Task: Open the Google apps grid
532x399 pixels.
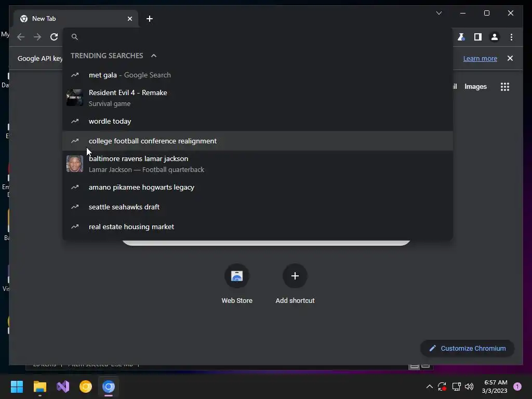Action: tap(505, 87)
